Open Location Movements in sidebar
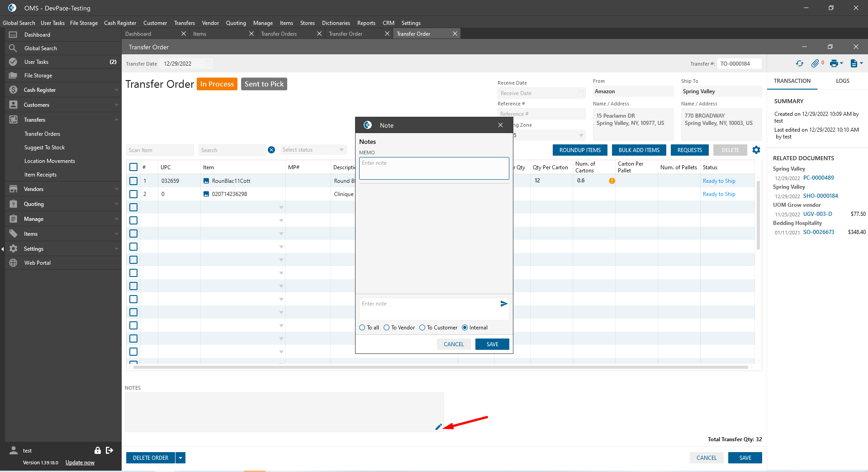Screen dimensions: 868x472 pyautogui.click(x=50, y=161)
